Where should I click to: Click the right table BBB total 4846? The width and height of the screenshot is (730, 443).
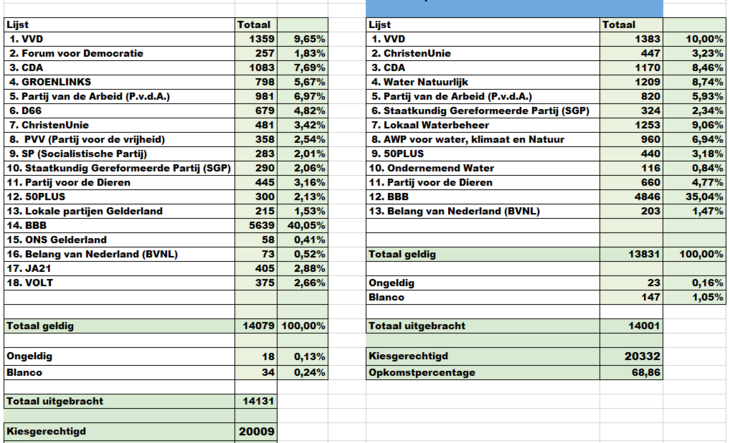coord(631,197)
